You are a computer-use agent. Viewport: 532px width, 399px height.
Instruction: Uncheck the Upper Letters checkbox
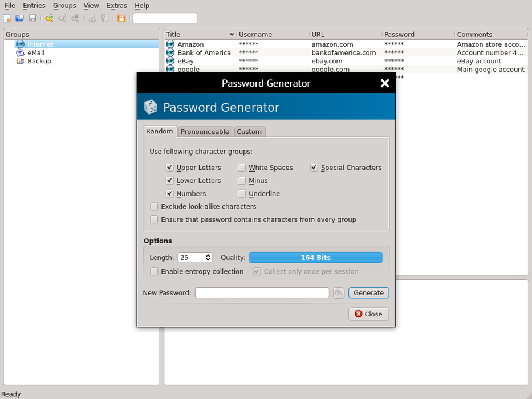pyautogui.click(x=170, y=168)
